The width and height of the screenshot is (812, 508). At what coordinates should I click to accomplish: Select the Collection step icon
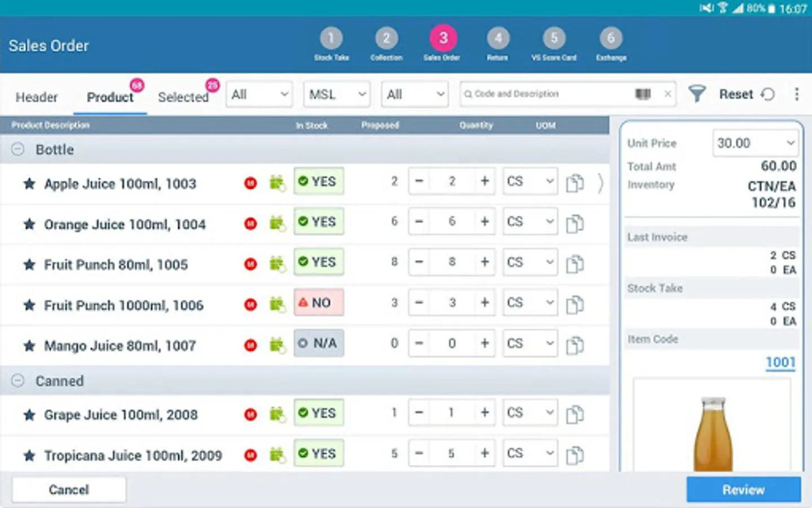coord(387,38)
